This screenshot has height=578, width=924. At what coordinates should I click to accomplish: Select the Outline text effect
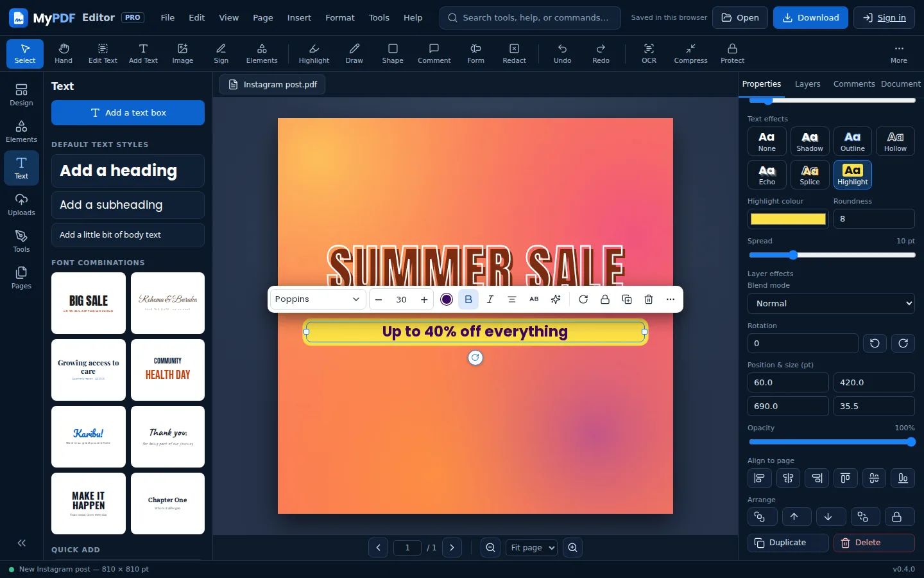[852, 141]
